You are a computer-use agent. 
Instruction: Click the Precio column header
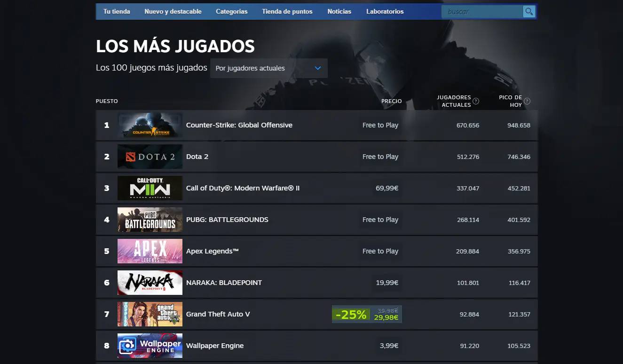tap(392, 101)
